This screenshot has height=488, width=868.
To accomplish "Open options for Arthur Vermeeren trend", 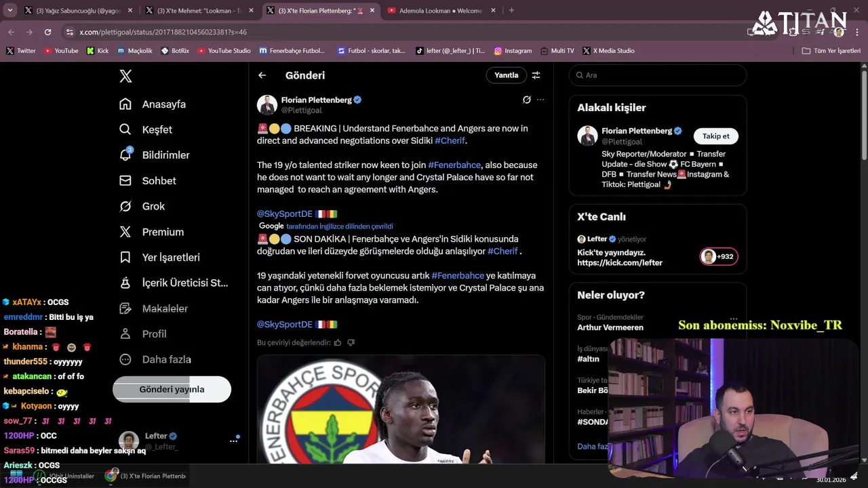I will click(734, 318).
